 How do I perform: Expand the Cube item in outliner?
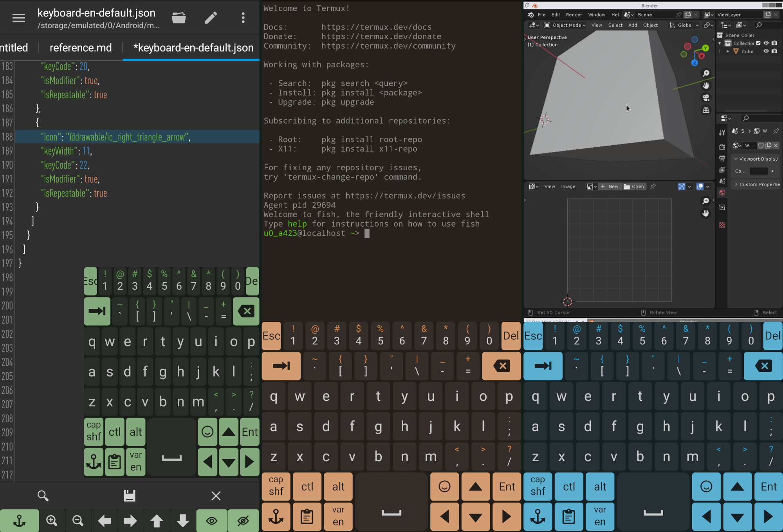click(727, 51)
